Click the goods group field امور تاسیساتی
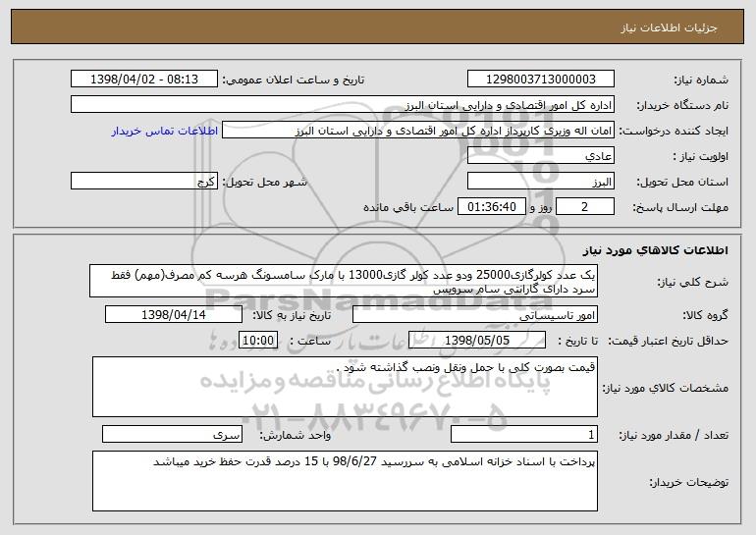This screenshot has width=756, height=535. click(475, 315)
